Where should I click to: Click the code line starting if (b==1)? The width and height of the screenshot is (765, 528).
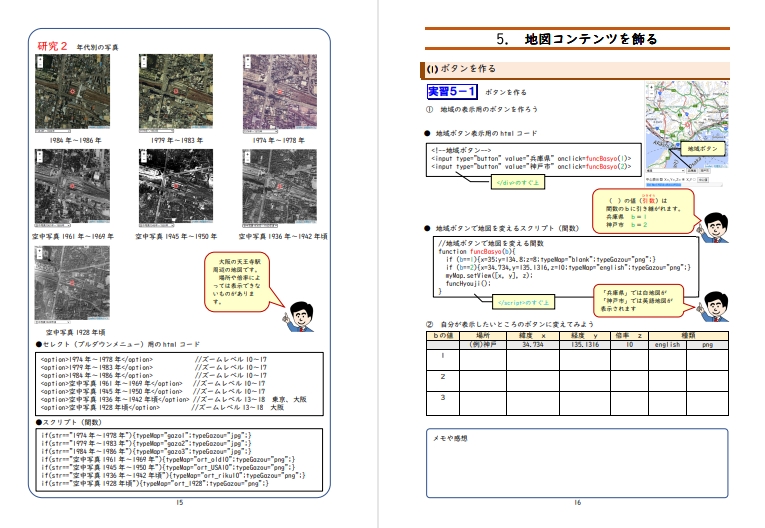click(x=551, y=260)
